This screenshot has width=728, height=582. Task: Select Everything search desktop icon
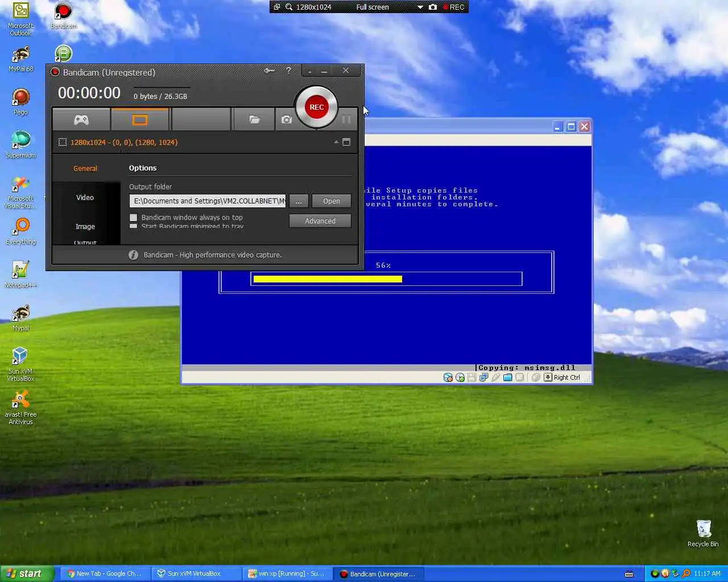tap(20, 231)
